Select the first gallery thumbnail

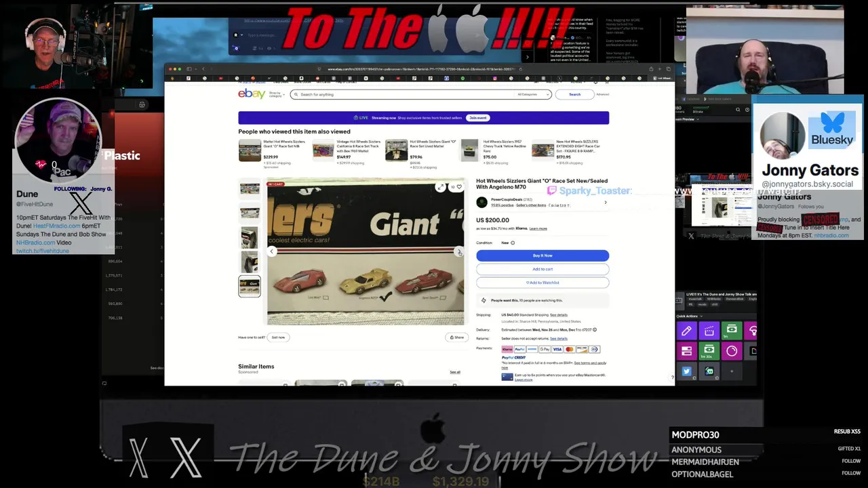click(249, 189)
